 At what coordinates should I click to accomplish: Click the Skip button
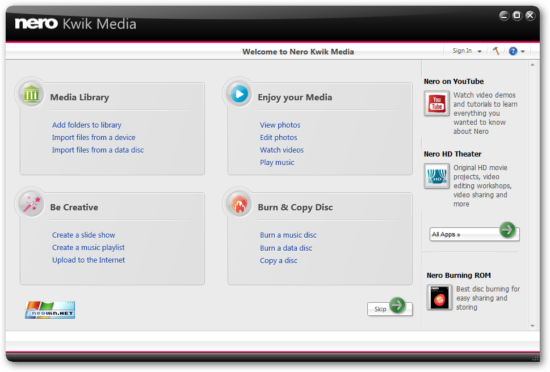coord(389,309)
